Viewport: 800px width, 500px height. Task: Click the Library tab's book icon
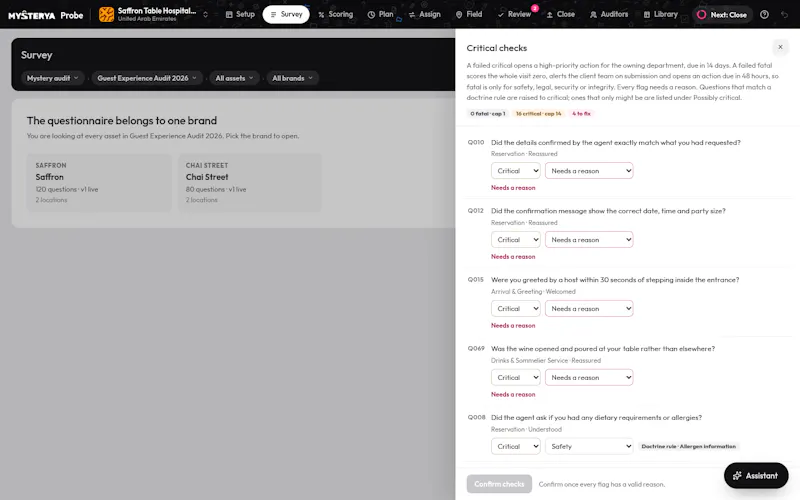pyautogui.click(x=647, y=15)
